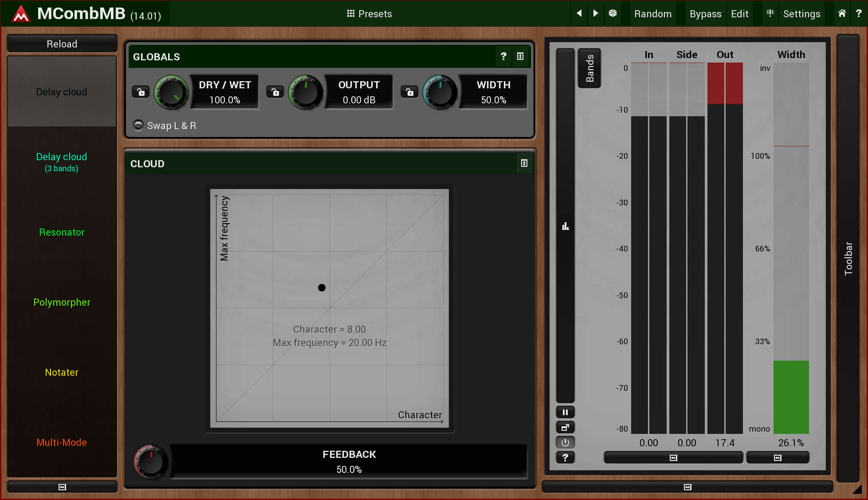Open the Globals panel help
868x500 pixels.
click(x=503, y=56)
